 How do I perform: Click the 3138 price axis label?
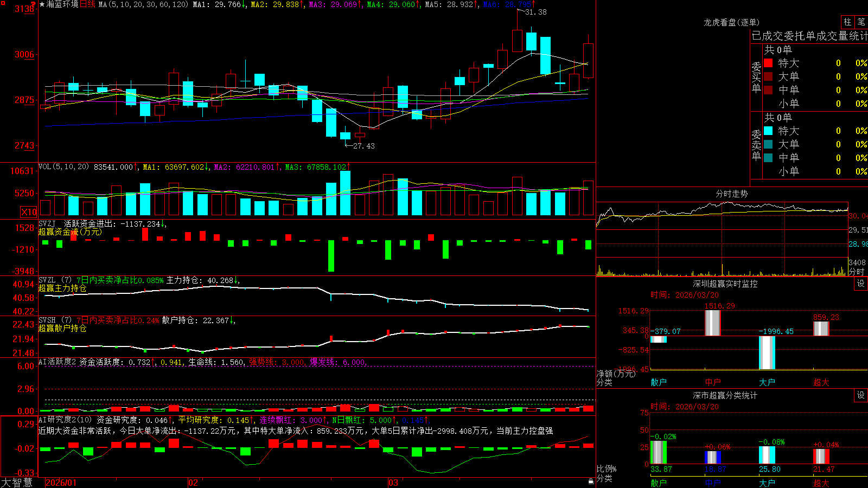[24, 9]
